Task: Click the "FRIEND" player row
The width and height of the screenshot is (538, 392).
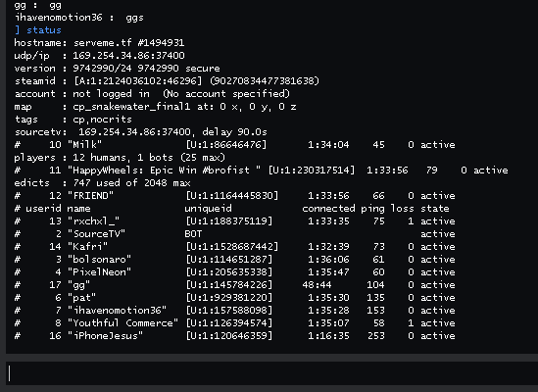Action: point(234,195)
